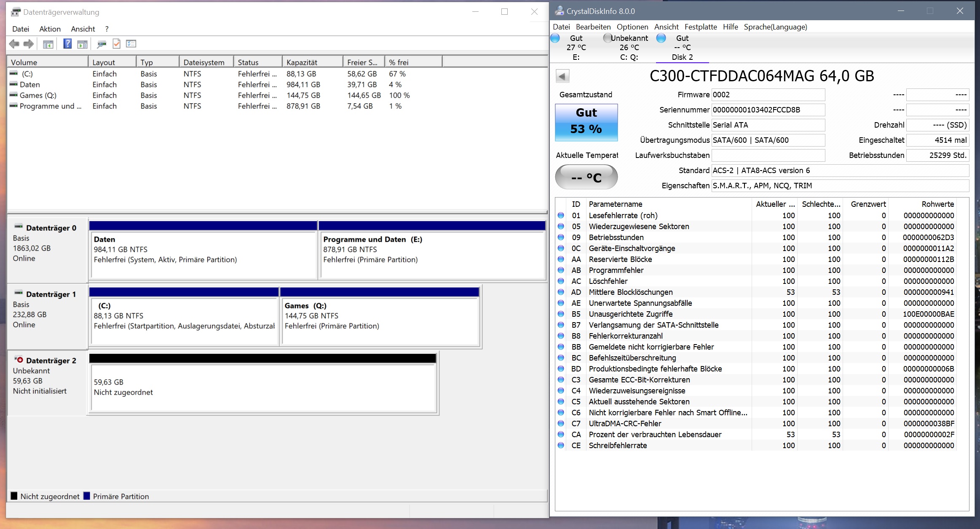This screenshot has height=529, width=980.
Task: Open help via blue question mark icon
Action: pos(67,44)
